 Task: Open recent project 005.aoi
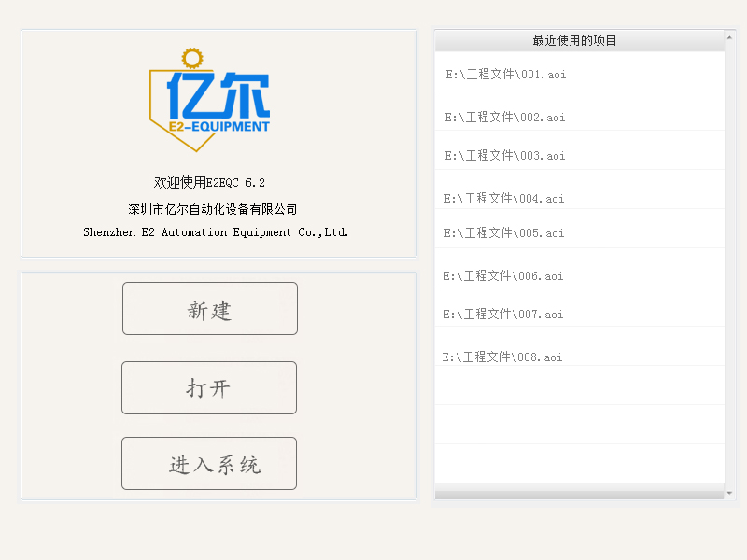click(x=502, y=233)
